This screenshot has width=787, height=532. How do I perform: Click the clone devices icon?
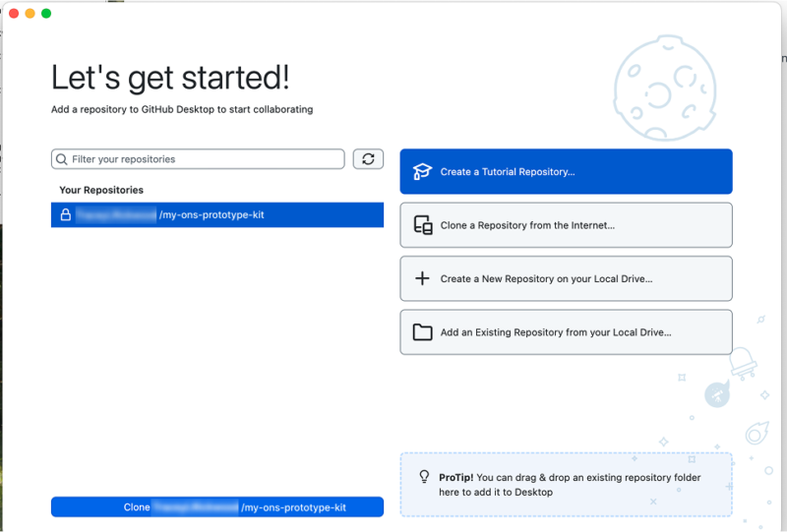click(x=423, y=225)
